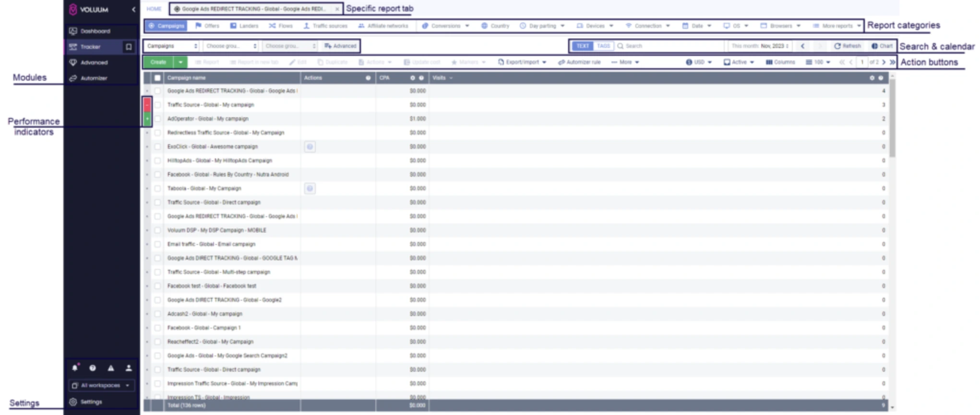Open the This month Nov 2023 date picker
The width and height of the screenshot is (980, 415).
click(760, 46)
